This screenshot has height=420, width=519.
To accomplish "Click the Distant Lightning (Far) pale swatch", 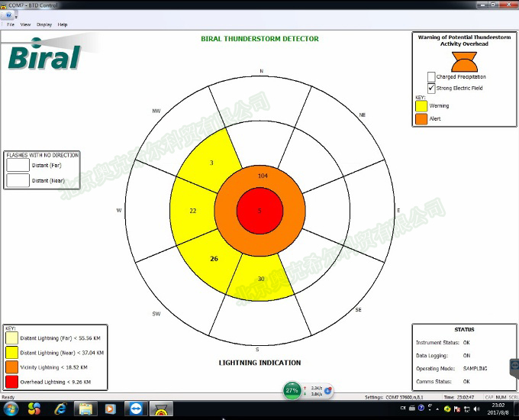I will coord(11,338).
